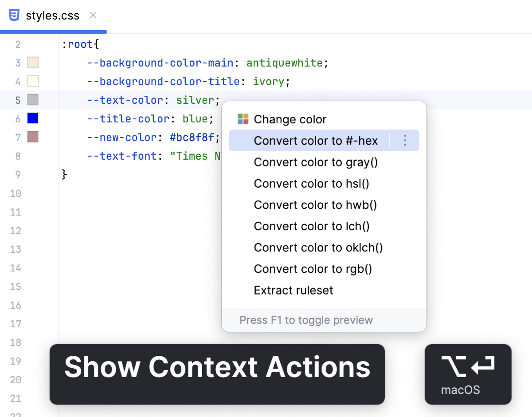Select Convert color to rgb()
This screenshot has width=532, height=417.
click(x=313, y=268)
